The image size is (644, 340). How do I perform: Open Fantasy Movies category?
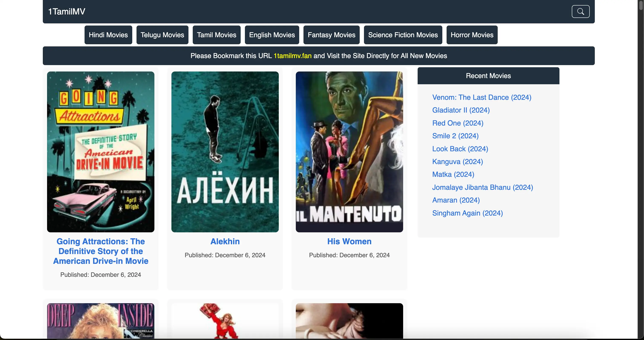[x=331, y=35]
